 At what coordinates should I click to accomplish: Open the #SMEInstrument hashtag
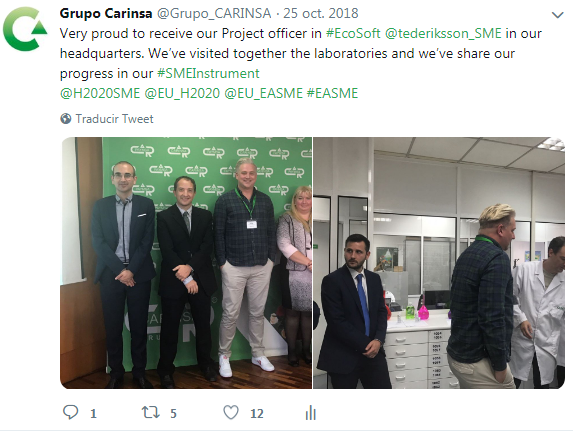point(208,73)
